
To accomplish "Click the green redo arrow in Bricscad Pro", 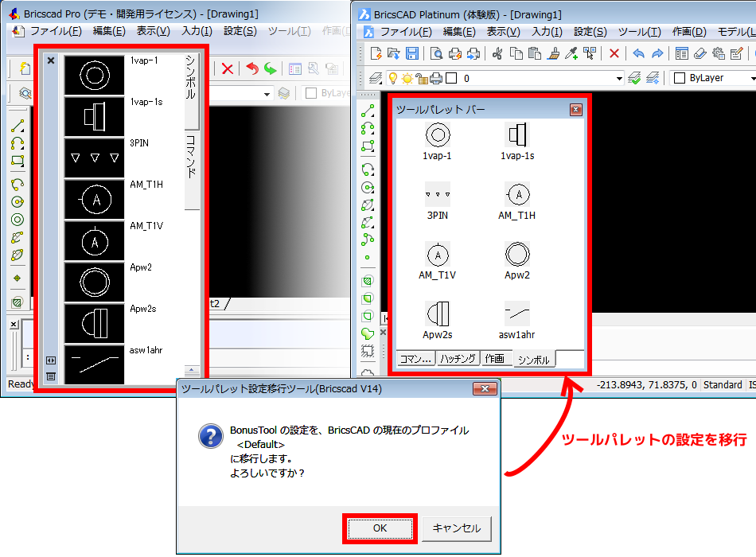I will point(270,68).
